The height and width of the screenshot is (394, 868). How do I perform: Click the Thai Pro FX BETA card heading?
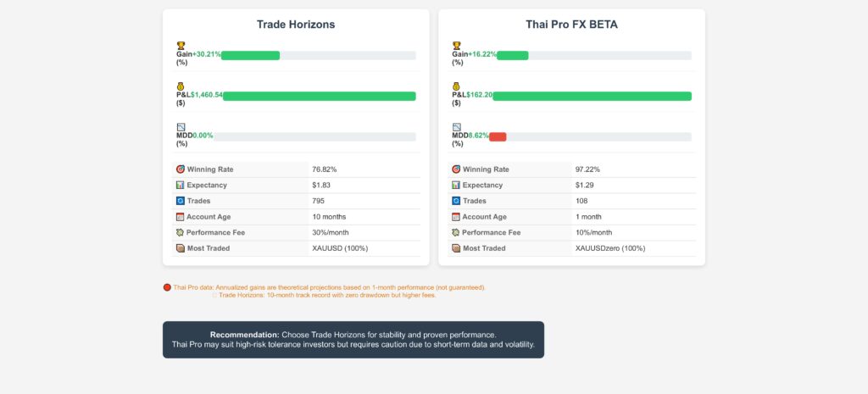coord(571,25)
